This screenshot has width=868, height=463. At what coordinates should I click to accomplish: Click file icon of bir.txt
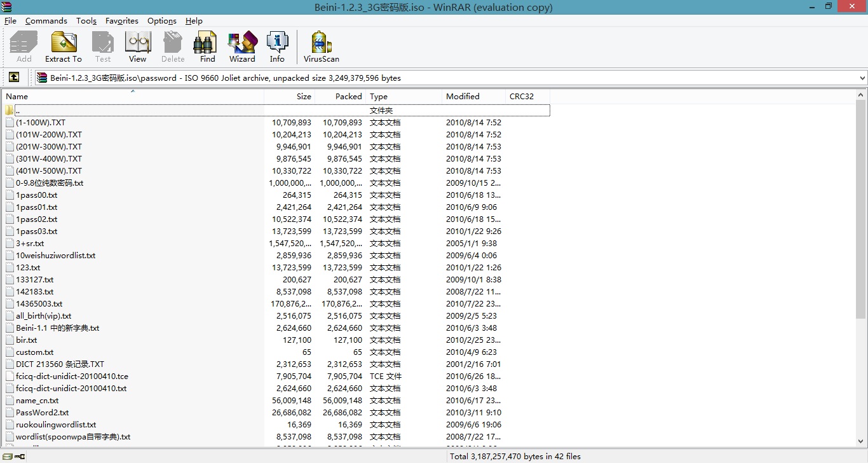coord(10,340)
